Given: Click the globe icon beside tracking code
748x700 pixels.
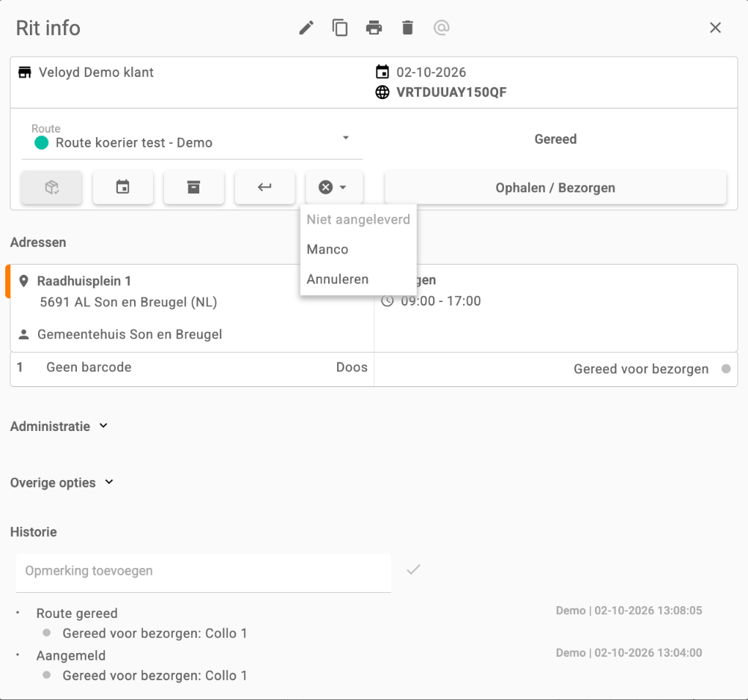Looking at the screenshot, I should (382, 92).
